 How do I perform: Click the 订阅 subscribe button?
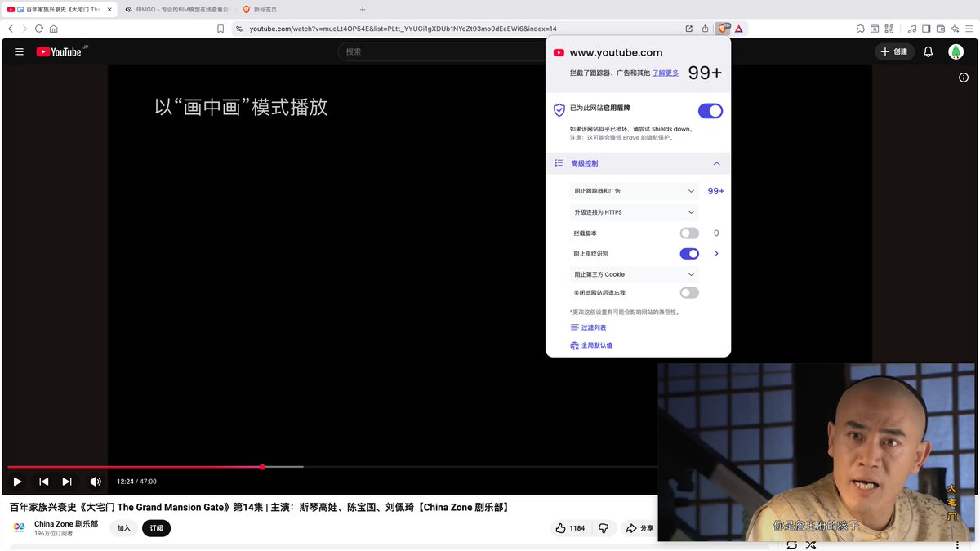pos(156,528)
